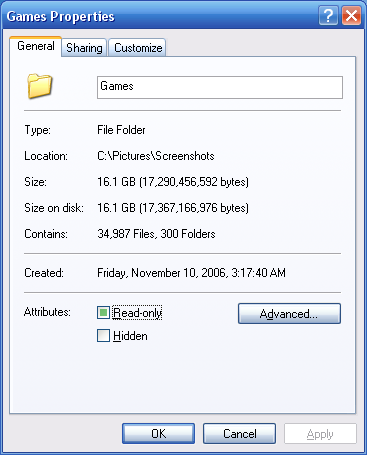The image size is (367, 455).
Task: Click the Size value showing 17,290,456,592 bytes
Action: pos(173,182)
